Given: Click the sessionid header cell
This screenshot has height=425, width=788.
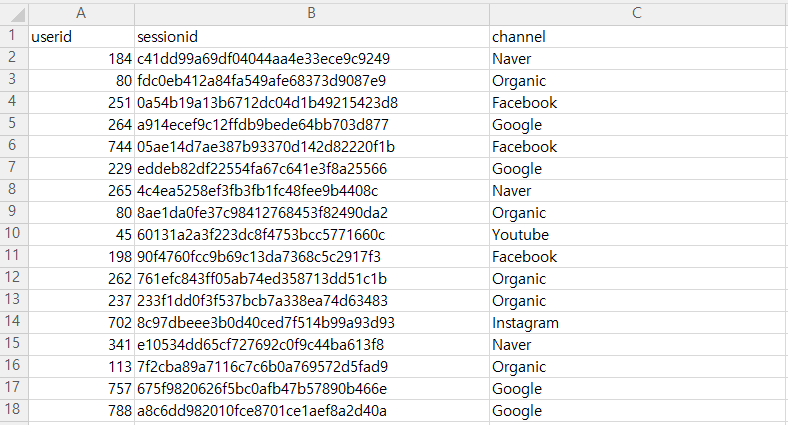Looking at the screenshot, I should pyautogui.click(x=312, y=37).
